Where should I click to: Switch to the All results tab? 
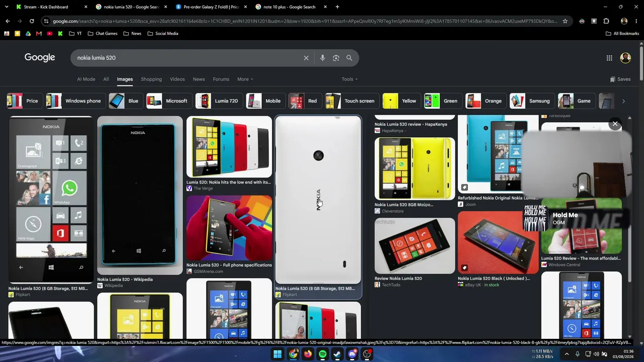pos(106,79)
